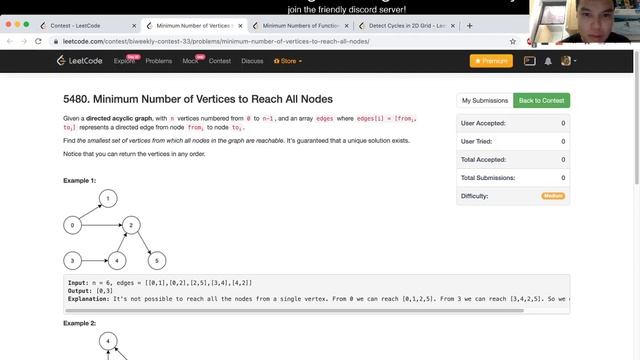Click the LeetCode logo
The width and height of the screenshot is (640, 360).
[x=79, y=61]
